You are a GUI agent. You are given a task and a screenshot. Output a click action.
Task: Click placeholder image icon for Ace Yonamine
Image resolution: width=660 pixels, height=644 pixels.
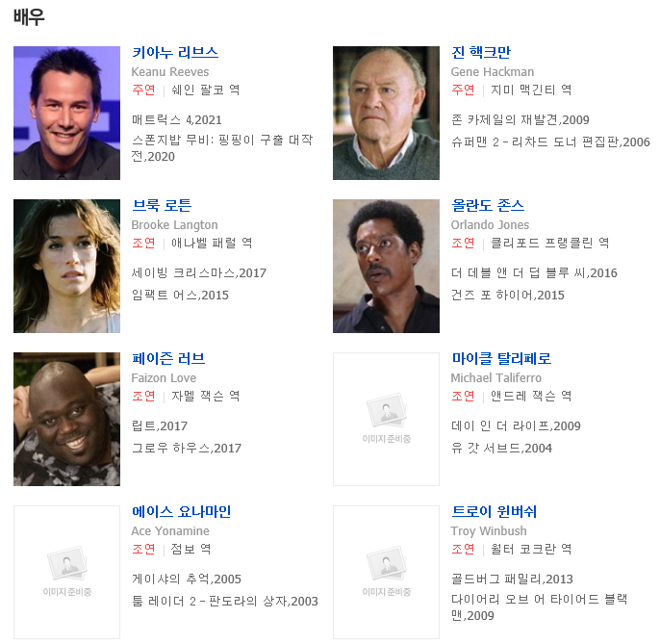coord(66,572)
